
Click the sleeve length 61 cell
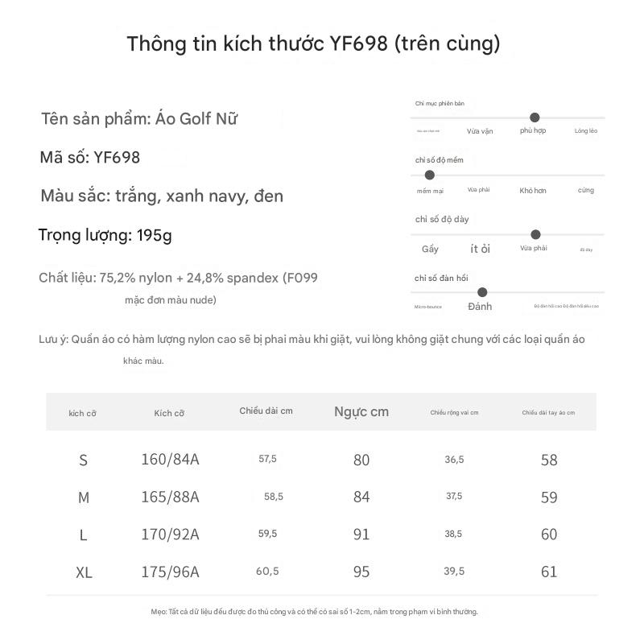point(549,572)
